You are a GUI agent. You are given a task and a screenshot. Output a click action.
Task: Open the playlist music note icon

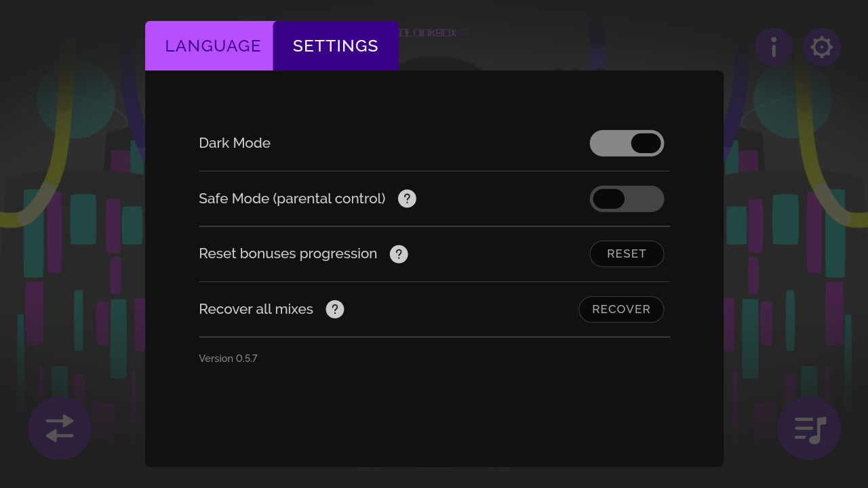click(x=809, y=428)
